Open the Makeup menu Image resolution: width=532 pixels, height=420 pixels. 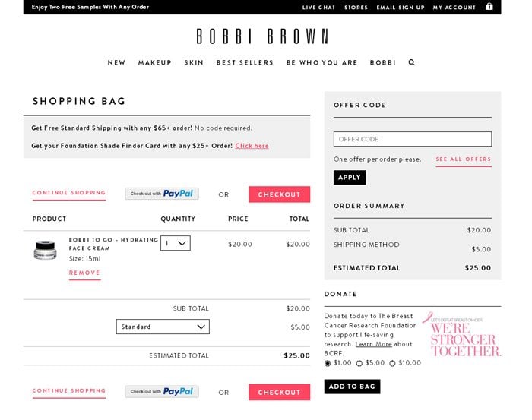[x=155, y=62]
